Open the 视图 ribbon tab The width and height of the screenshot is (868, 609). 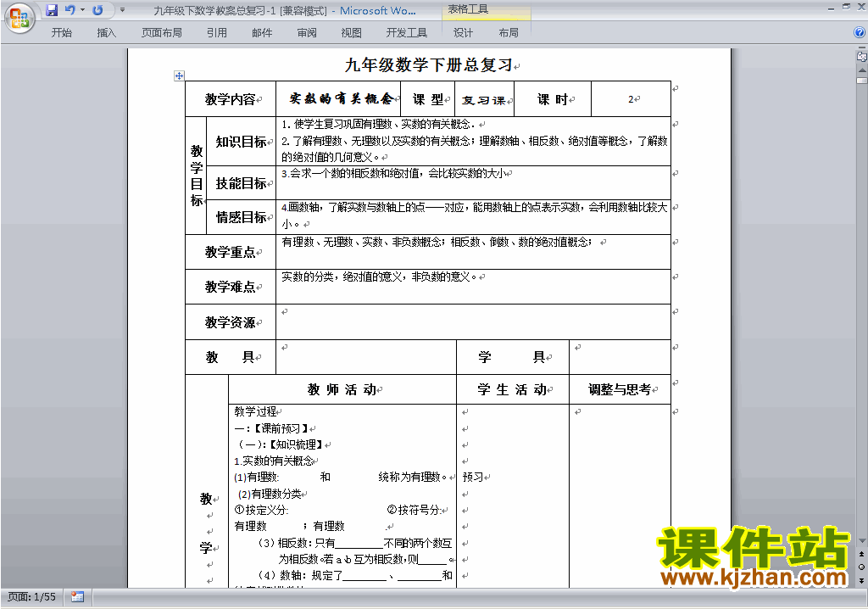352,33
